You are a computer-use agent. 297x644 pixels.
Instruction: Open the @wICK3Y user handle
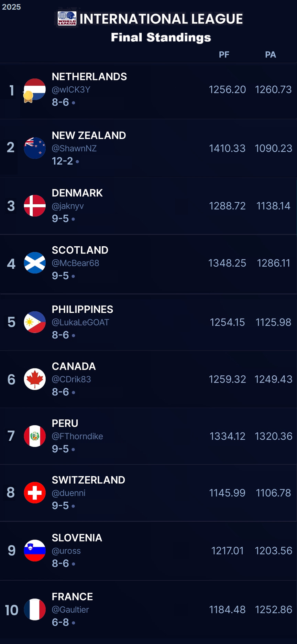click(x=71, y=90)
